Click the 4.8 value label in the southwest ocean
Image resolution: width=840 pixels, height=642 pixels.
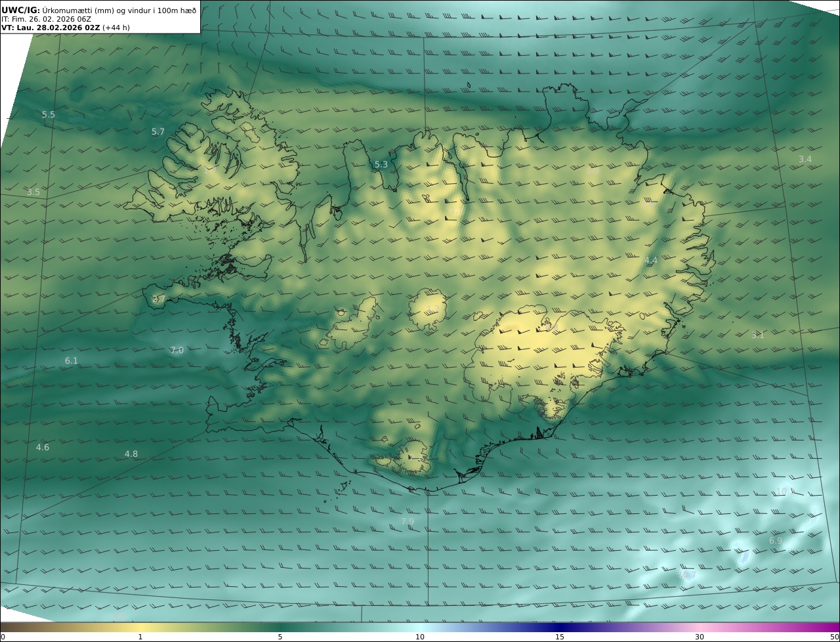[x=131, y=454]
